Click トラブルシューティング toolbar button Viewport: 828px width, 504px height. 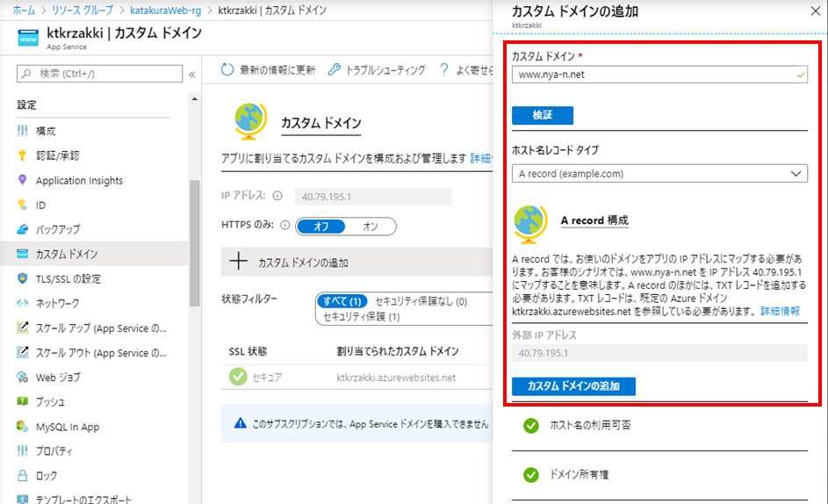pyautogui.click(x=377, y=69)
